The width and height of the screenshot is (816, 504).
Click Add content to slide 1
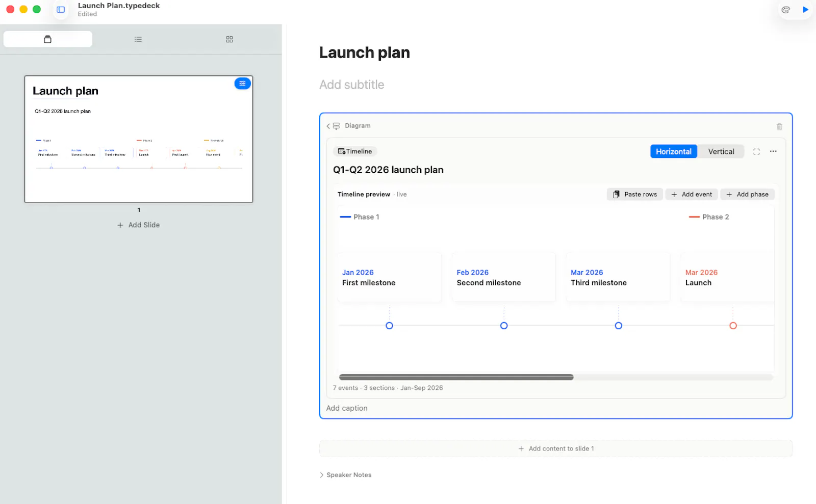tap(556, 448)
